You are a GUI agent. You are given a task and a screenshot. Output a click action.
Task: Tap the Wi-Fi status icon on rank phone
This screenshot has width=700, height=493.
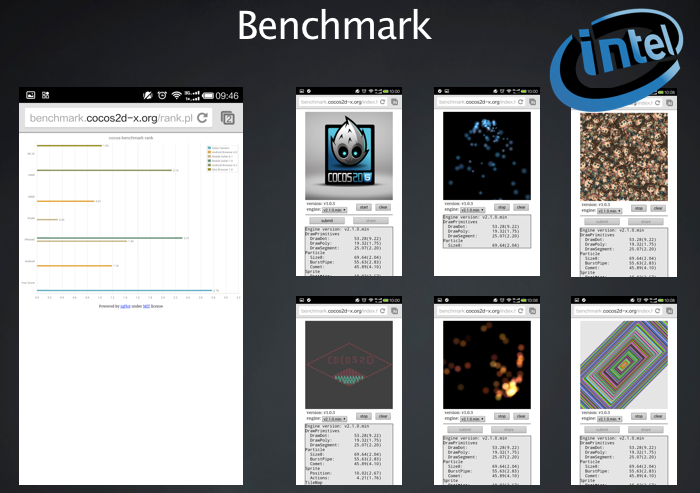177,95
